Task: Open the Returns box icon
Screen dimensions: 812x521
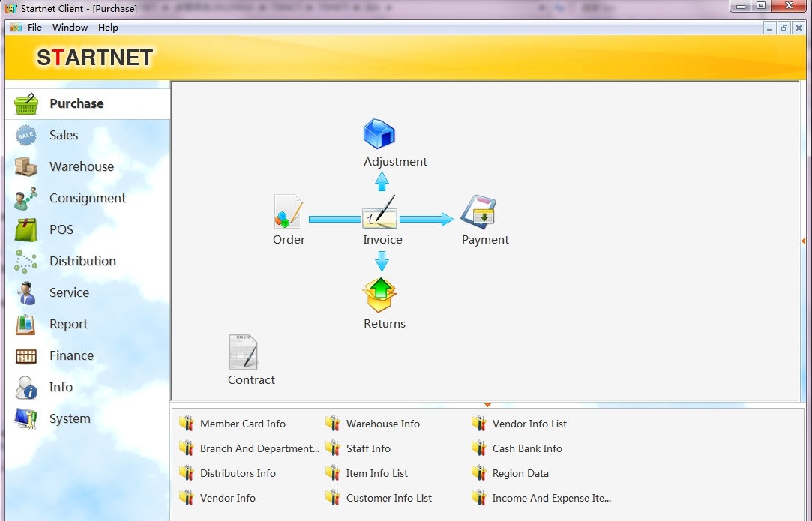Action: tap(379, 295)
